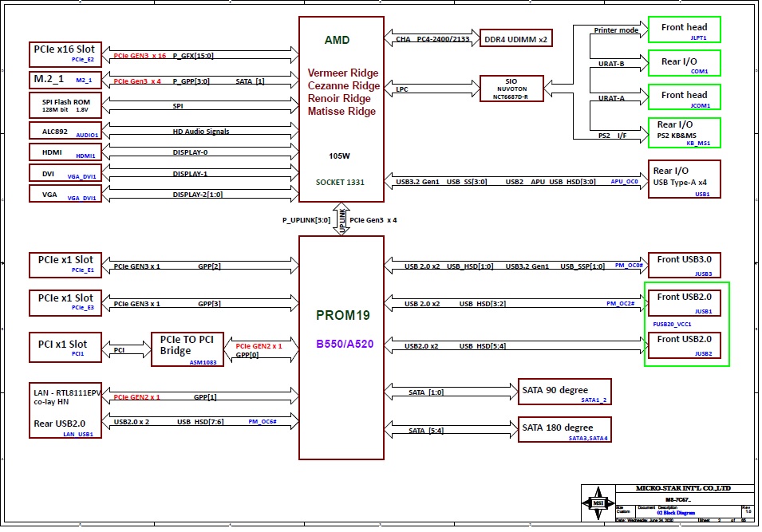The width and height of the screenshot is (762, 532).
Task: Select the Rear I/O PS2 KB&MS block
Action: point(684,132)
